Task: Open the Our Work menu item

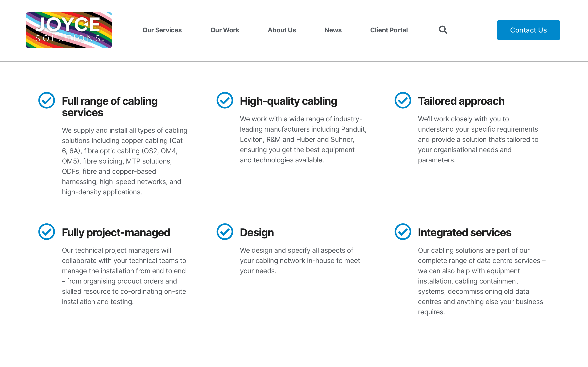Action: point(225,30)
